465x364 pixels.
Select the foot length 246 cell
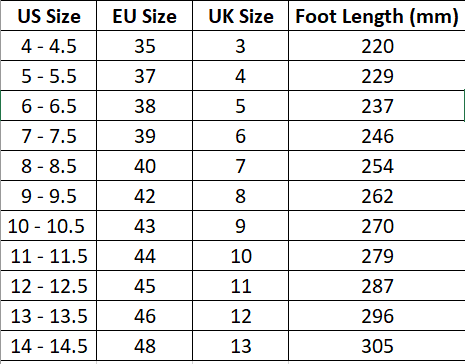point(377,136)
